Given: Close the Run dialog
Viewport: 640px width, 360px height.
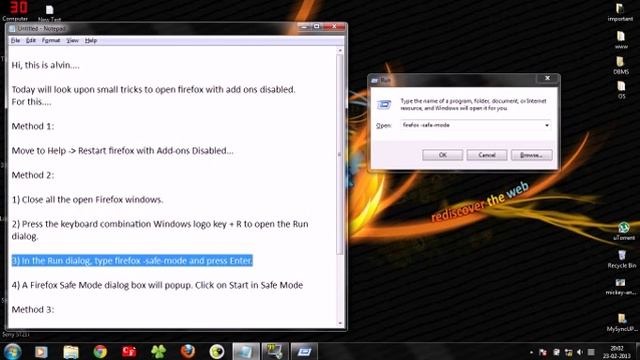Looking at the screenshot, I should (547, 78).
